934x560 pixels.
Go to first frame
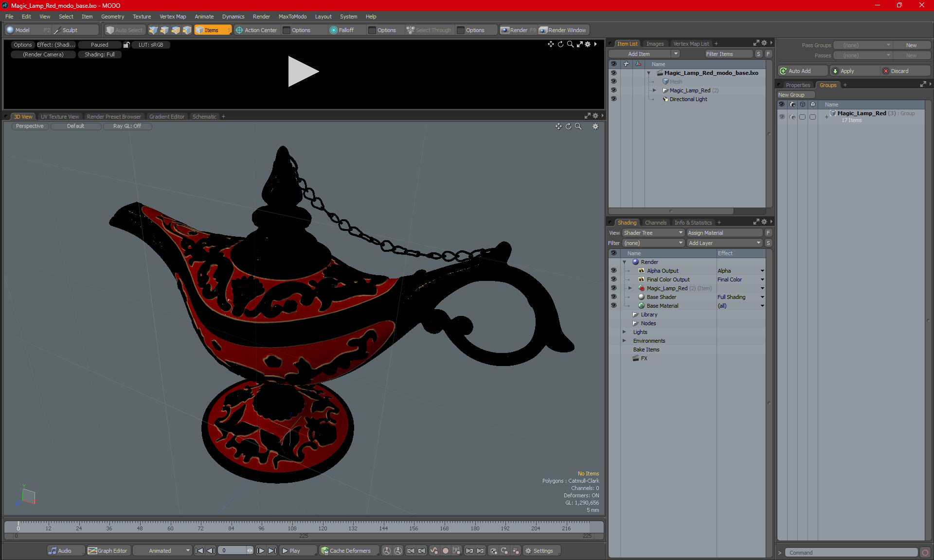(x=199, y=551)
